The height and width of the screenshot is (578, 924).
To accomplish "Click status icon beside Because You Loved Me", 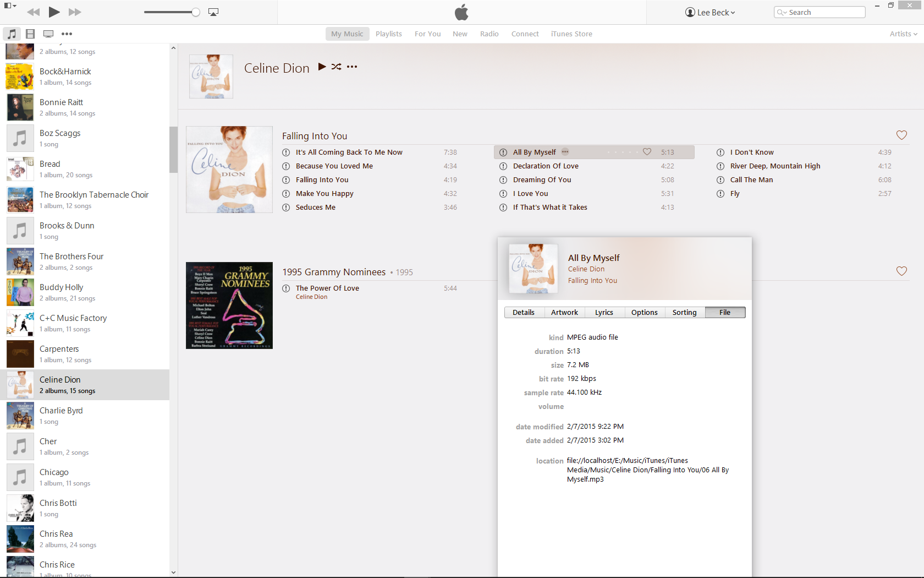I will 286,166.
